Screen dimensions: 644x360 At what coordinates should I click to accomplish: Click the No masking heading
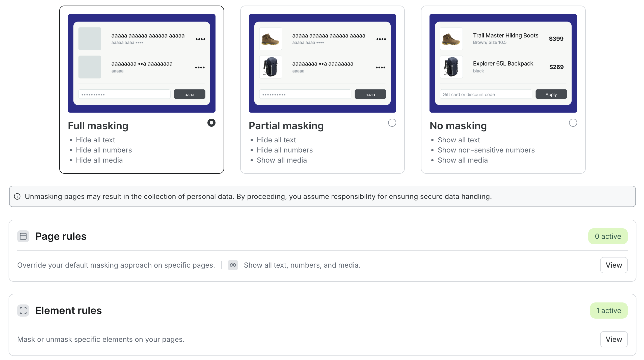click(458, 126)
